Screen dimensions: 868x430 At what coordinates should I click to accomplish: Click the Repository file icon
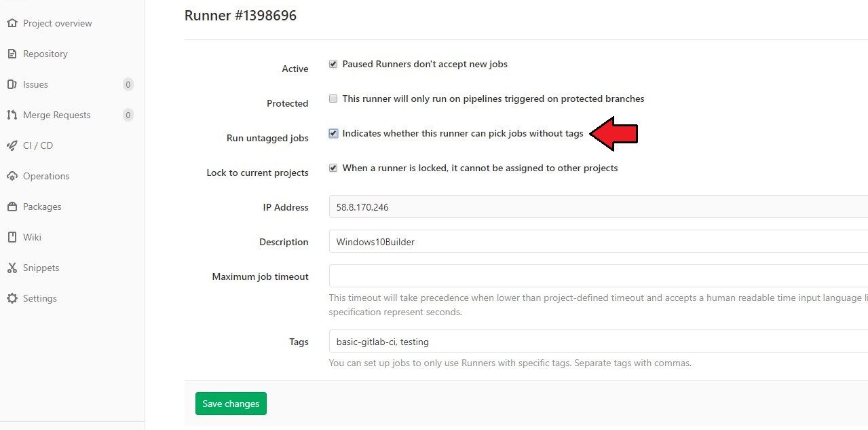[x=12, y=54]
